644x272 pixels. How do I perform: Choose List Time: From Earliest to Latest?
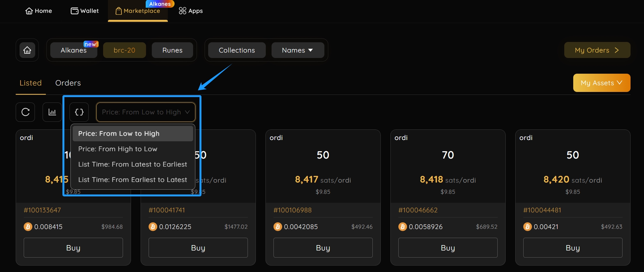[132, 180]
